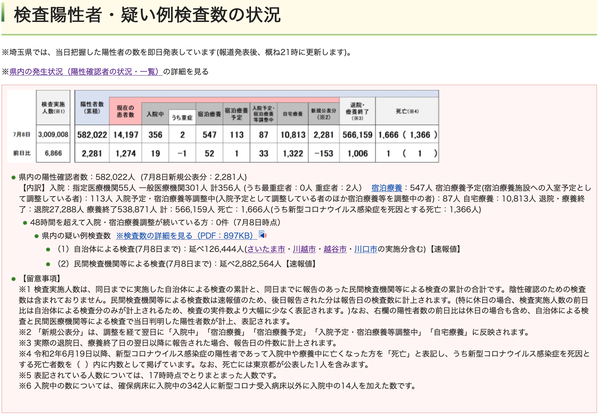Open the 県内の発生状況(陽性確認者の状況・一覧) link
This screenshot has width=600, height=416.
point(86,72)
